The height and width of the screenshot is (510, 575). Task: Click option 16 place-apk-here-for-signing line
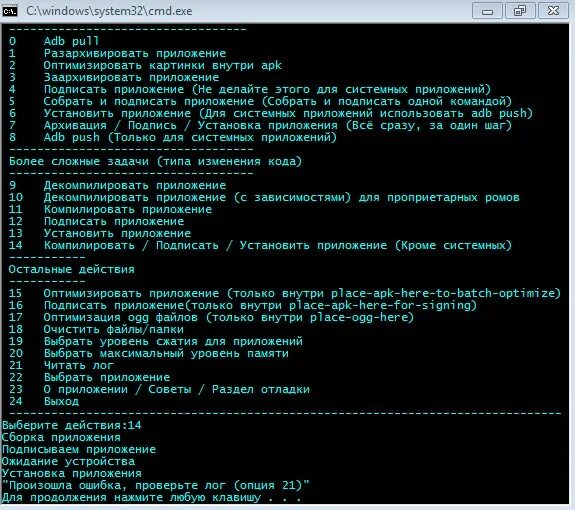click(x=243, y=305)
